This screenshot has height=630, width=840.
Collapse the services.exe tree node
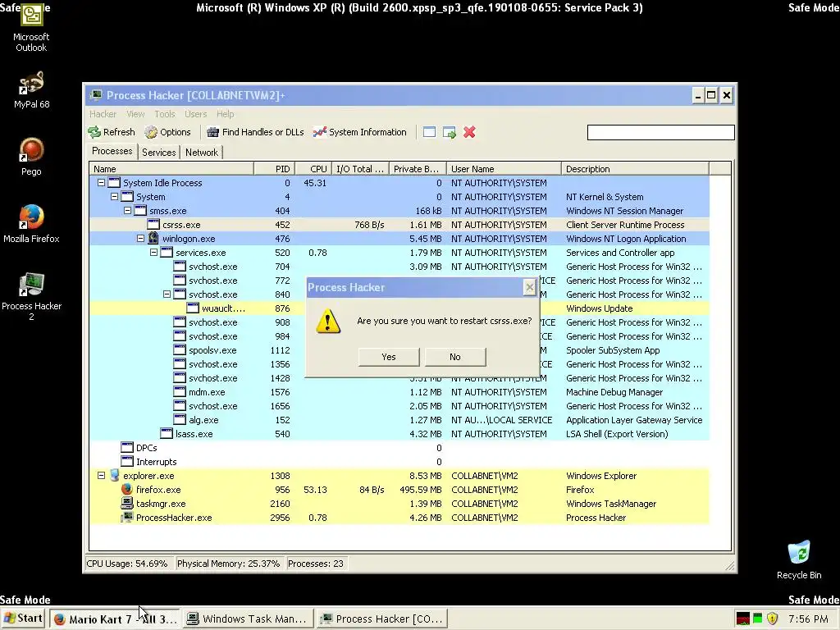[x=153, y=253]
